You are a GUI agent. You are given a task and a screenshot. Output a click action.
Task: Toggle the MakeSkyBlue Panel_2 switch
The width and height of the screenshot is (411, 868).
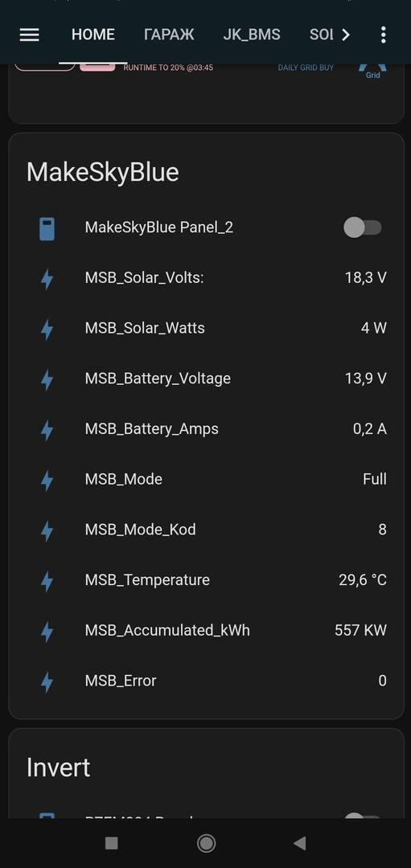[363, 227]
